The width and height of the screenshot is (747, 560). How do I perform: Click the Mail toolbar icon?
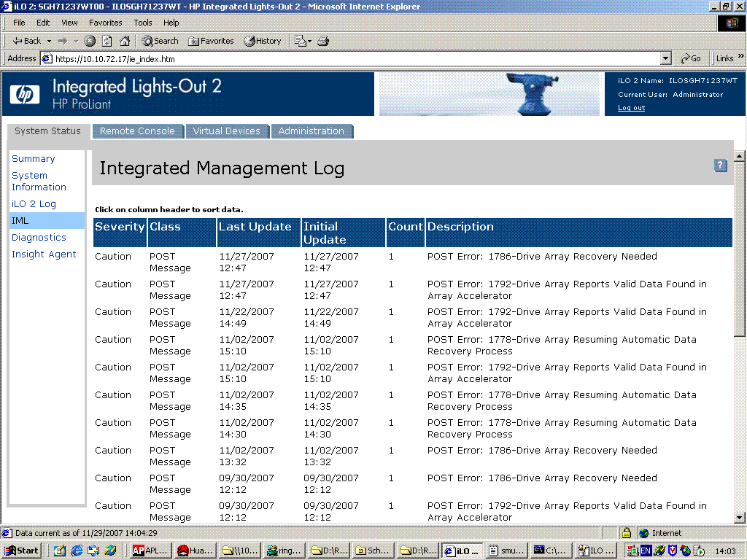pyautogui.click(x=300, y=41)
